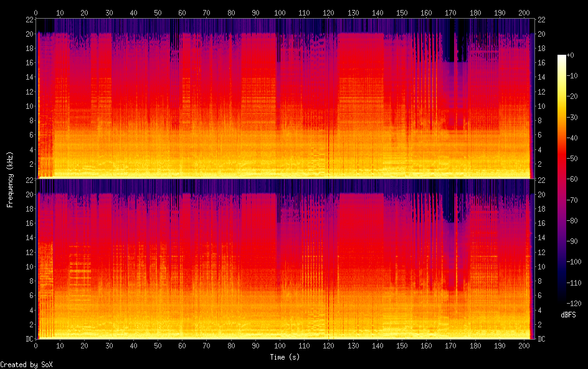Click the '-120' label on dBFS scale
This screenshot has height=369, width=588.
coord(572,304)
